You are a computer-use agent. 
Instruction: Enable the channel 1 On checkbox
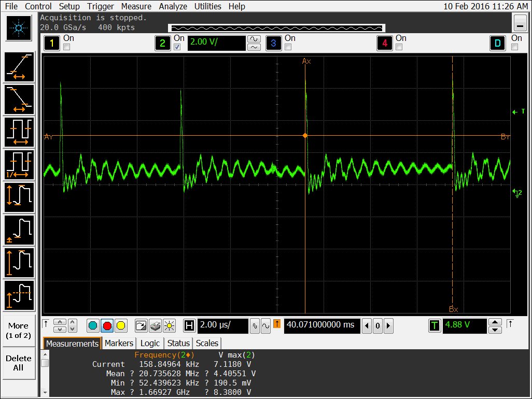coord(67,47)
